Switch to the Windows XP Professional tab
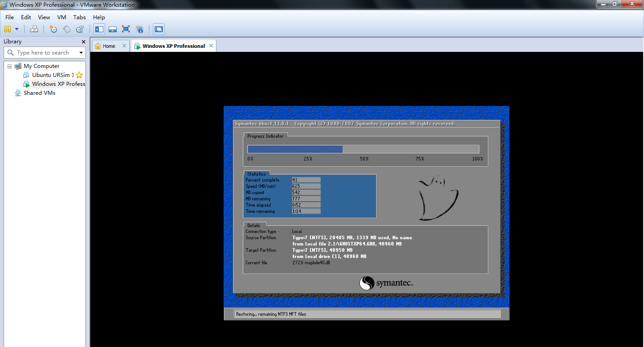644x347 pixels. point(174,46)
